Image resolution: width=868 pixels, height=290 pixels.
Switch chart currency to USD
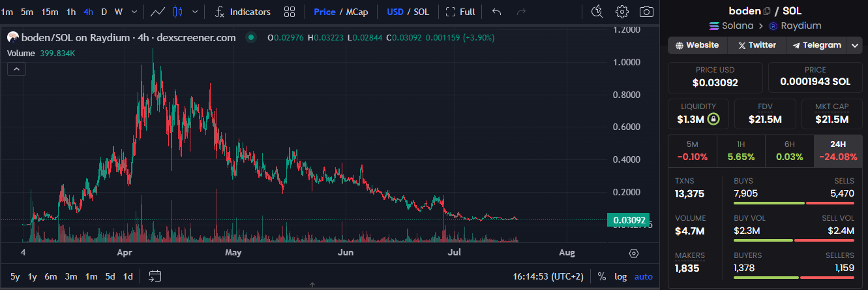point(395,12)
